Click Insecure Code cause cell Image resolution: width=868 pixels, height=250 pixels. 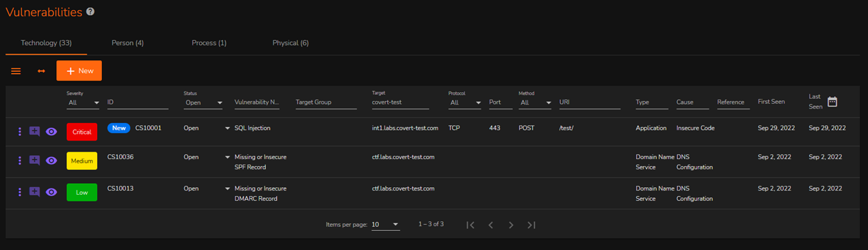coord(696,128)
